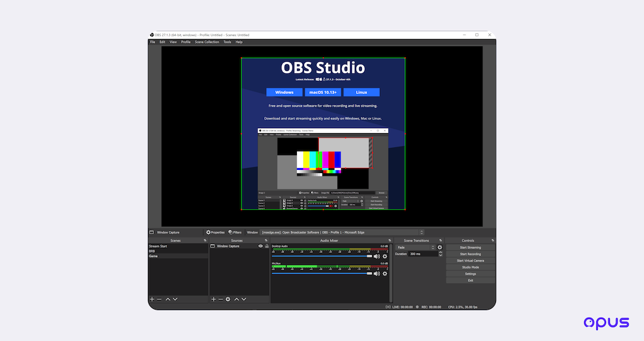Click the Exit button in Controls
This screenshot has width=644, height=341.
click(x=470, y=281)
